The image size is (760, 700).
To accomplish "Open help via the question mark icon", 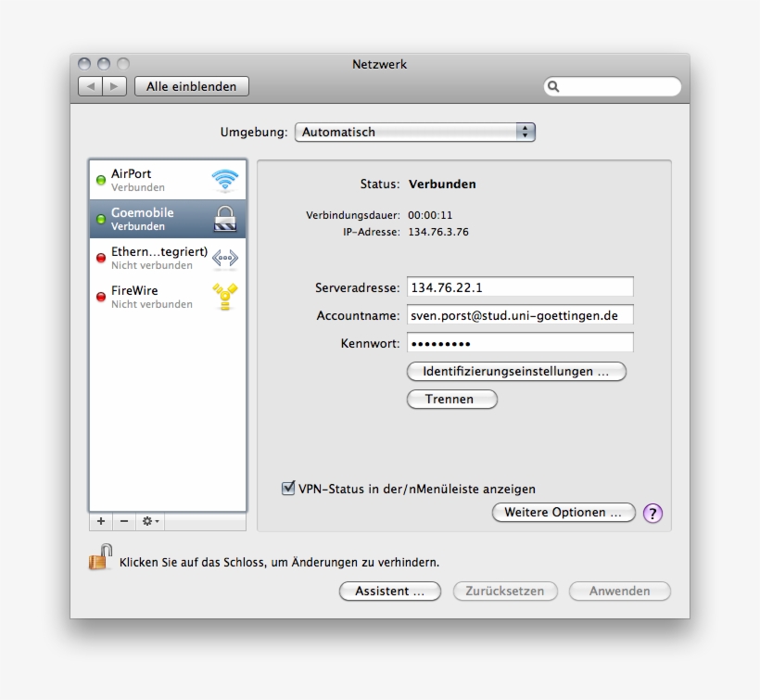I will click(x=652, y=512).
